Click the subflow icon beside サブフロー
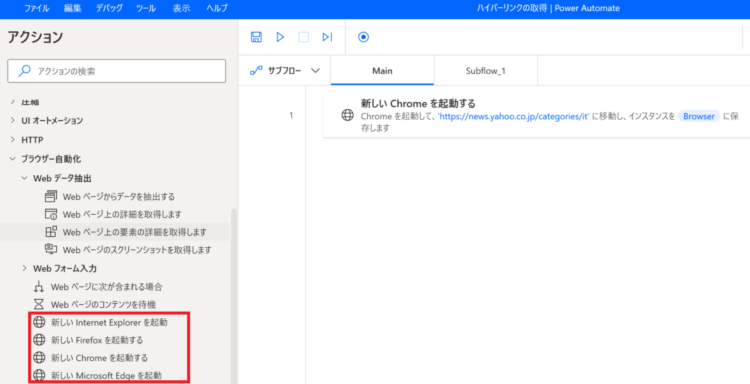Image resolution: width=750 pixels, height=384 pixels. (x=256, y=71)
